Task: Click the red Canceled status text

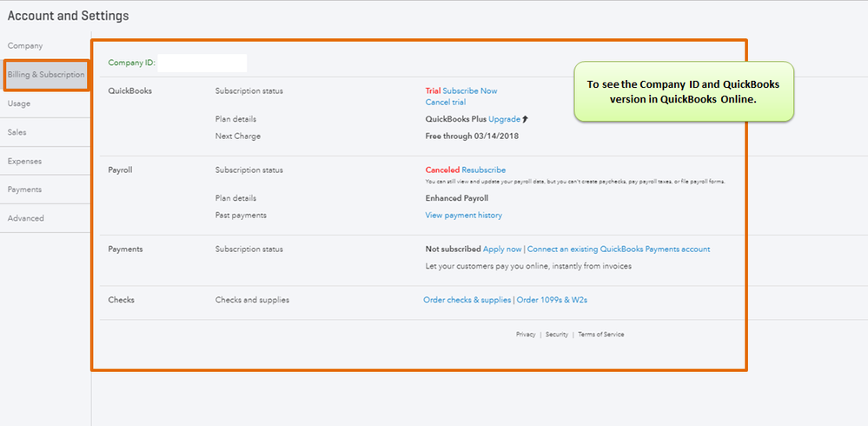Action: (x=442, y=170)
